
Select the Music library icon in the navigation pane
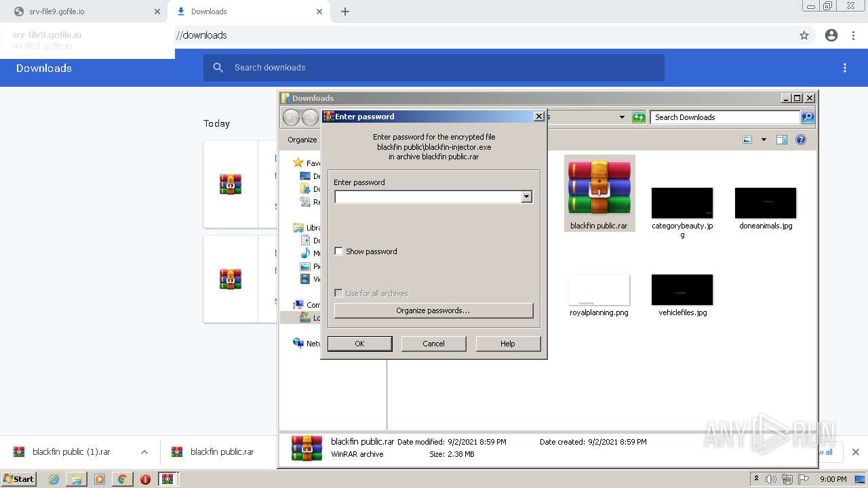(x=305, y=253)
